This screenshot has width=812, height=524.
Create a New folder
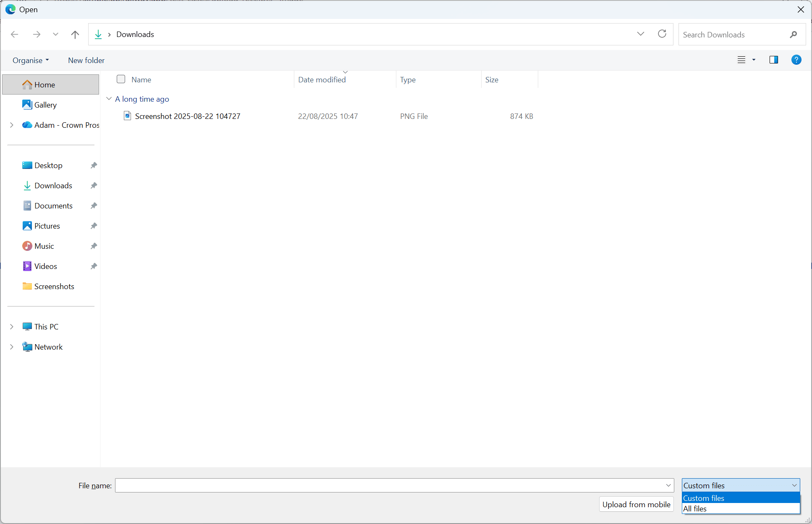86,61
